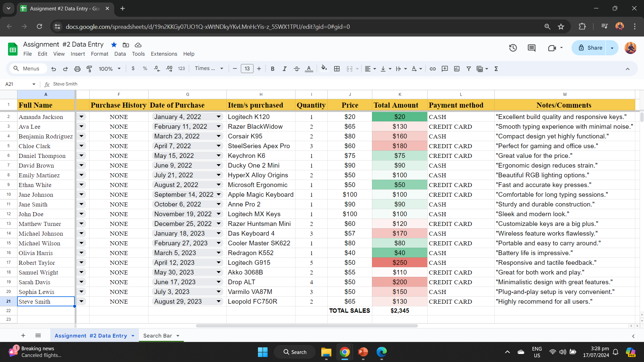Toggle strikethrough formatting
This screenshot has height=362, width=644.
(297, 69)
